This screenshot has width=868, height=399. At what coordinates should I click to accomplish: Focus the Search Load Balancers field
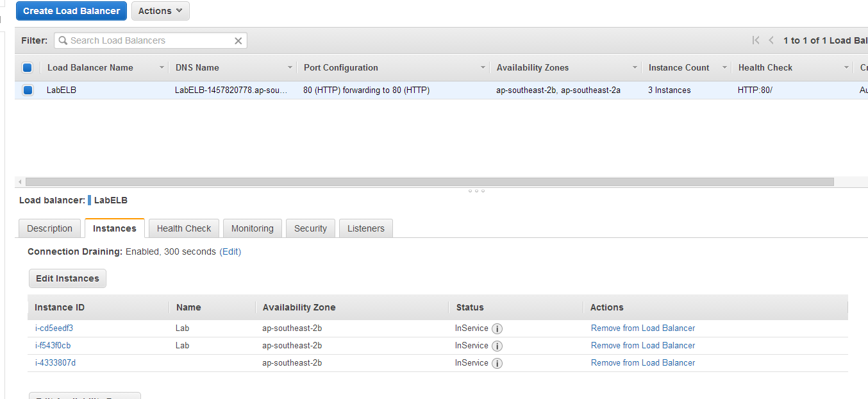151,40
